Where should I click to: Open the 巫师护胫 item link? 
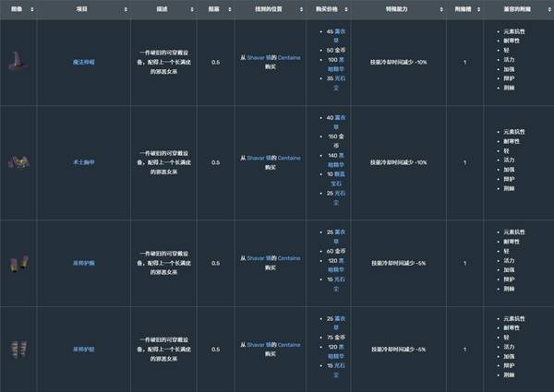click(x=80, y=350)
